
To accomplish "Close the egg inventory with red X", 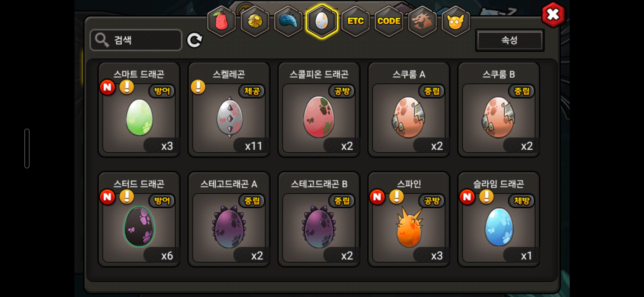I will coord(553,15).
